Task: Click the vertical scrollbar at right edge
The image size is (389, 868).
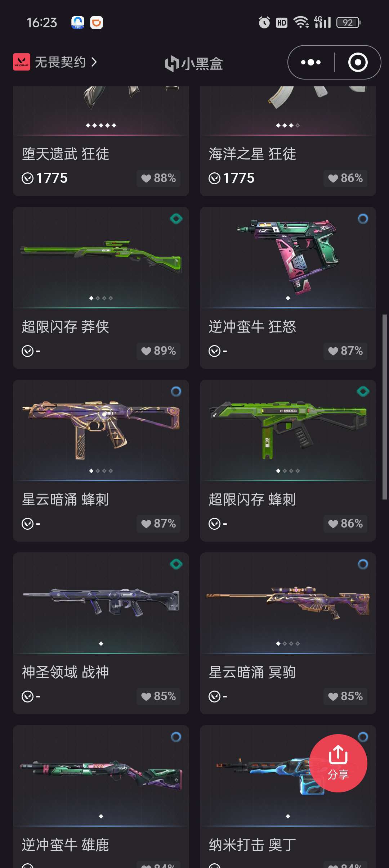Action: click(x=384, y=407)
